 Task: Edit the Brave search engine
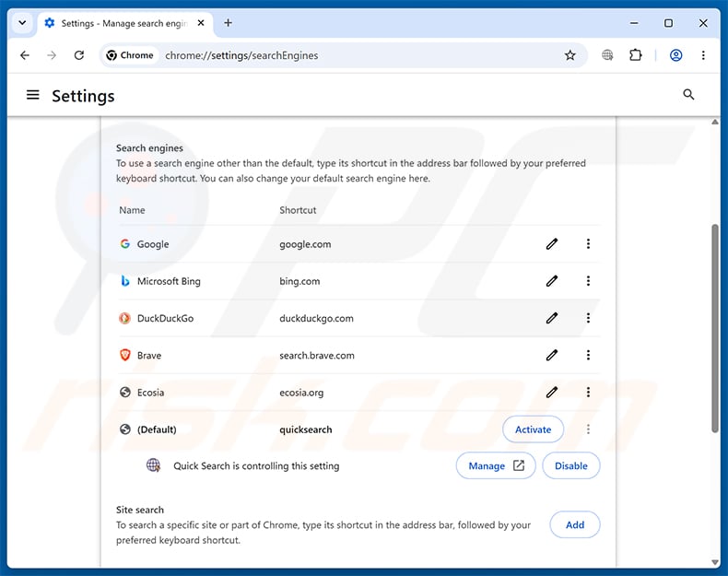click(x=552, y=355)
